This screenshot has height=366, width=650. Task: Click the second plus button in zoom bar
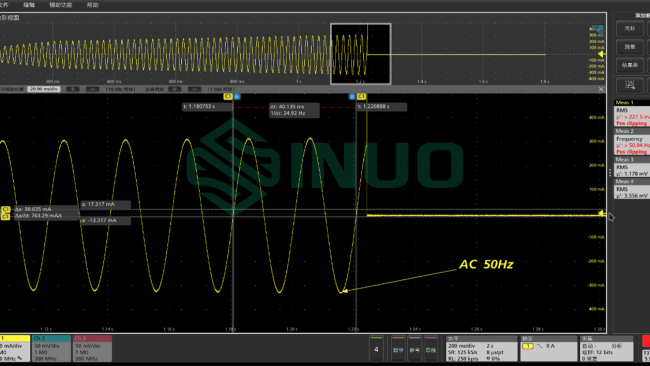pos(175,89)
